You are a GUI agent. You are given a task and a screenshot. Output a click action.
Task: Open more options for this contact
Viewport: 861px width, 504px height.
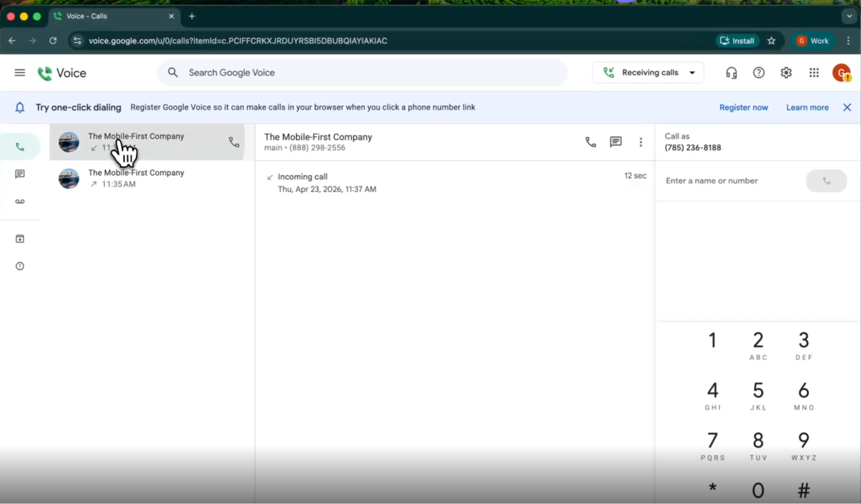coord(641,142)
